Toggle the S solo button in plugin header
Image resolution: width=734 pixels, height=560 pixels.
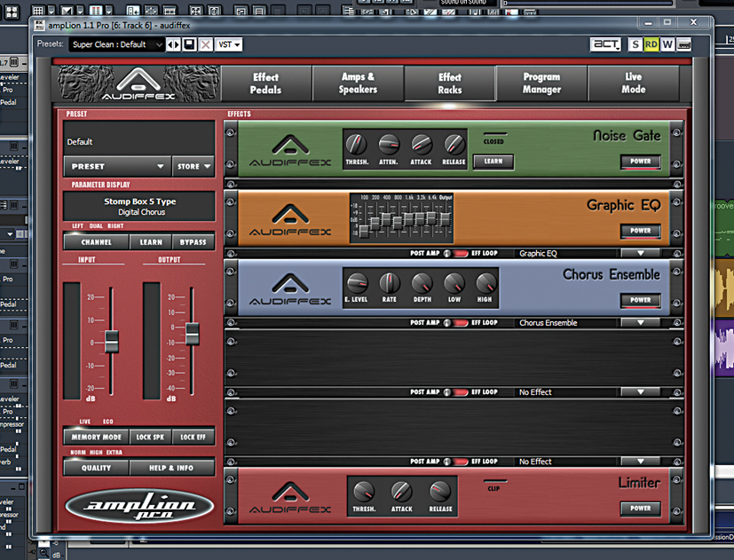click(635, 44)
